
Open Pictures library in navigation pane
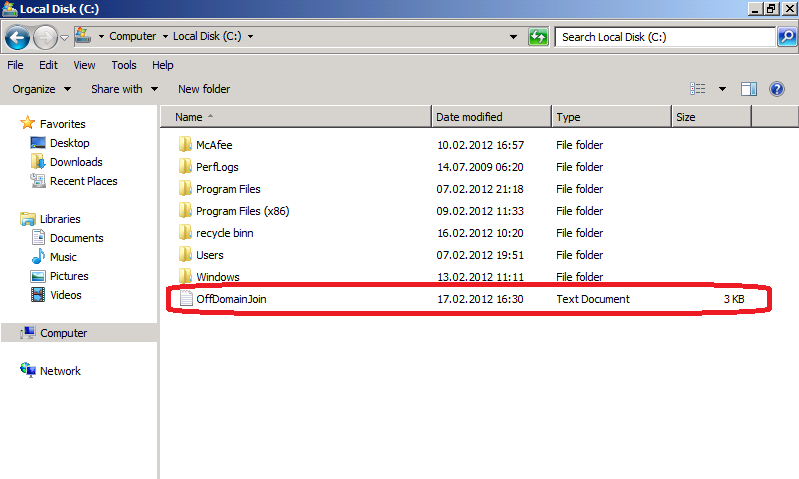[69, 276]
